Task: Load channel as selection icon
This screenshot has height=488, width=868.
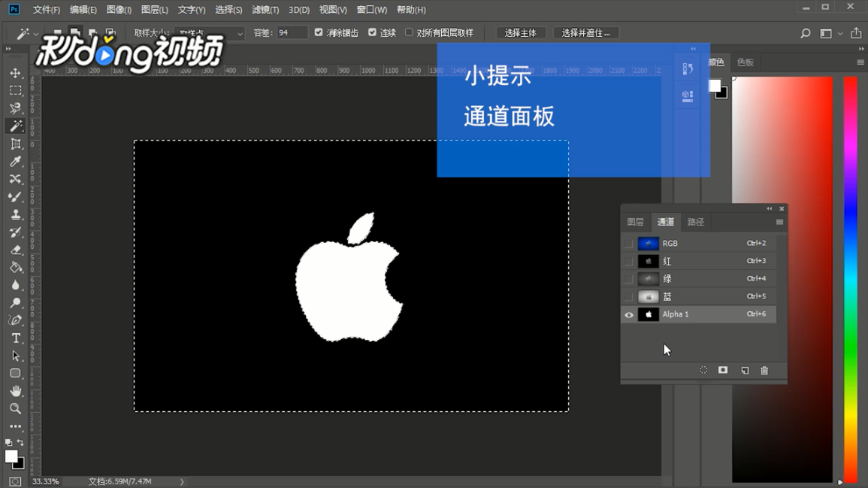Action: click(x=703, y=370)
